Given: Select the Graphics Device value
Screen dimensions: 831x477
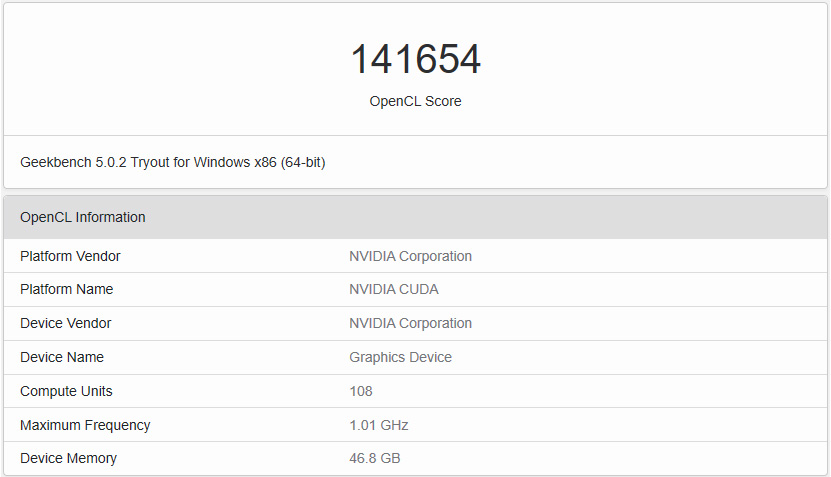Looking at the screenshot, I should (x=400, y=357).
